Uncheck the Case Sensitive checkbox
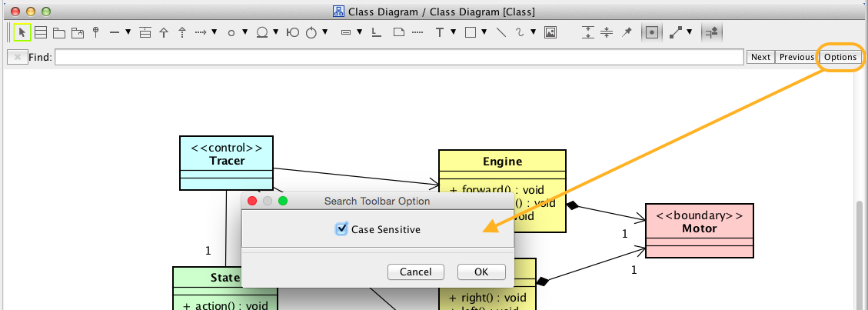This screenshot has width=868, height=310. pos(342,229)
